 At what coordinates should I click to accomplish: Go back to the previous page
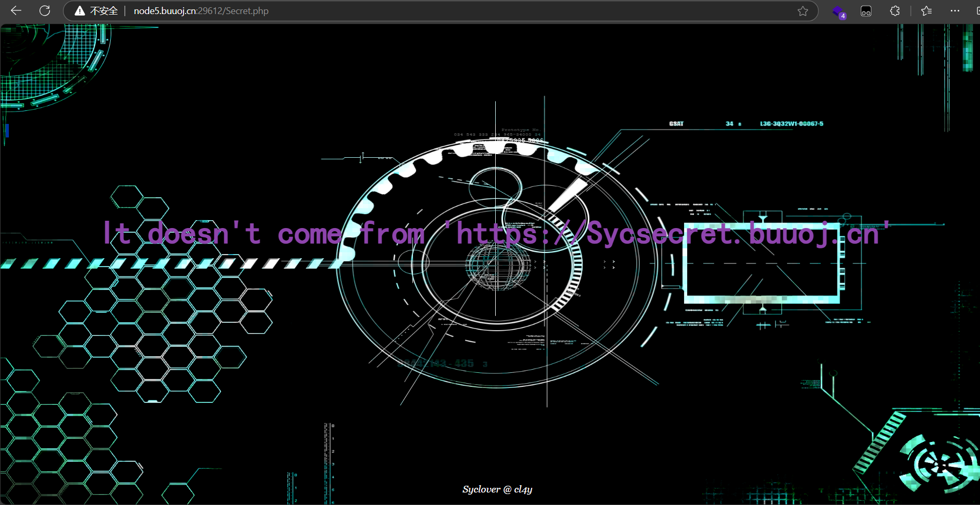16,11
